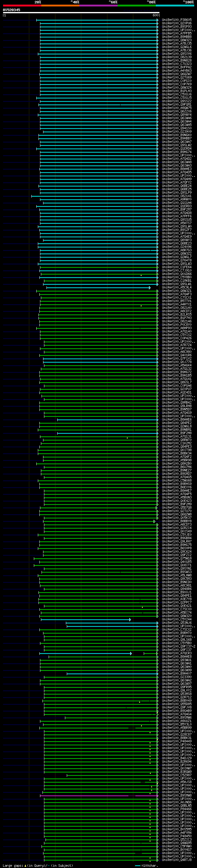197x868 pixels.
Task: Select the UniRef100_B9N828 label
Action: point(177,60)
